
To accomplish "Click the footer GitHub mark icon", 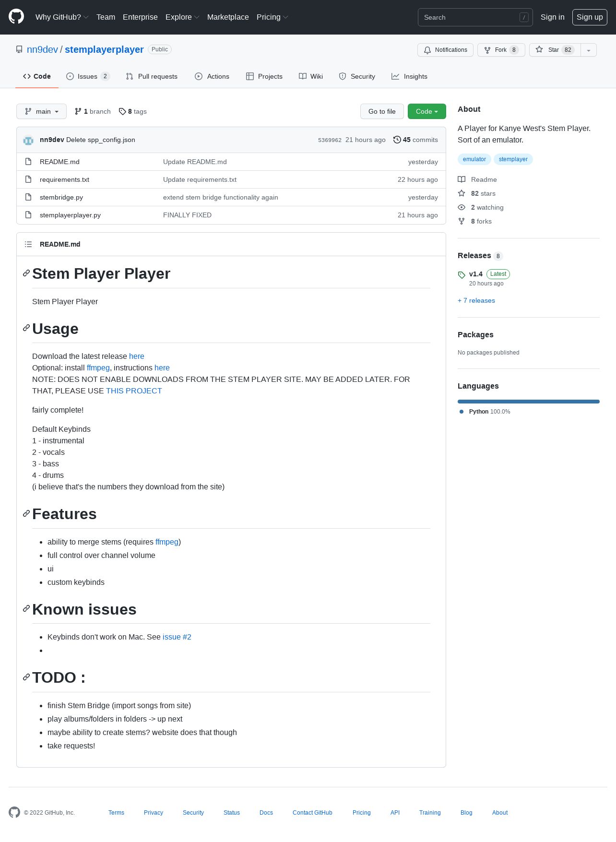I will (x=14, y=812).
